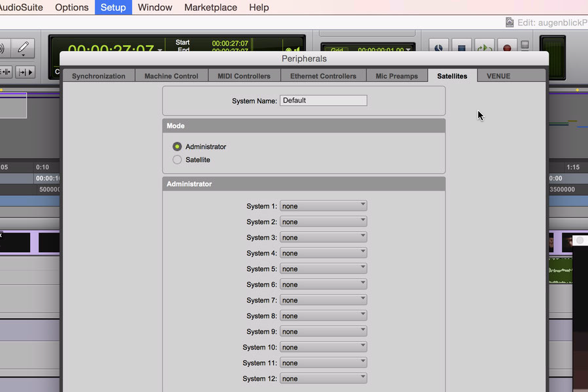
Task: Open the System 12 dropdown
Action: tap(323, 378)
